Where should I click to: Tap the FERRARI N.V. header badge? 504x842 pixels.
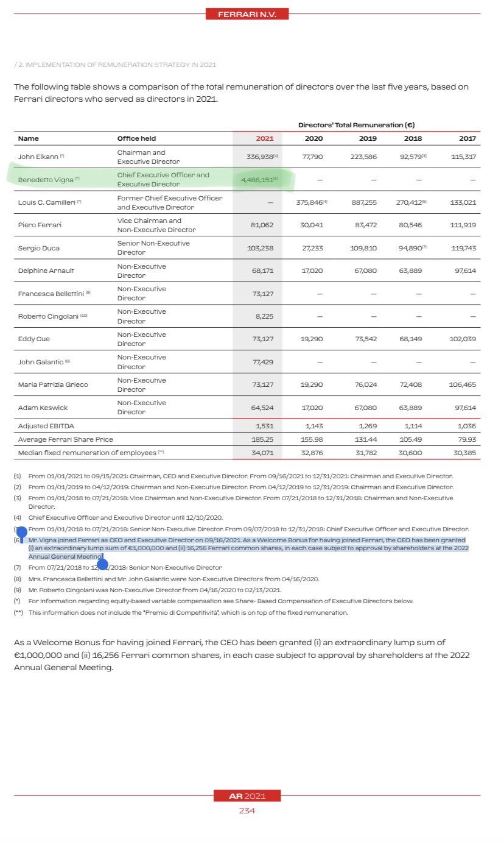tap(247, 14)
